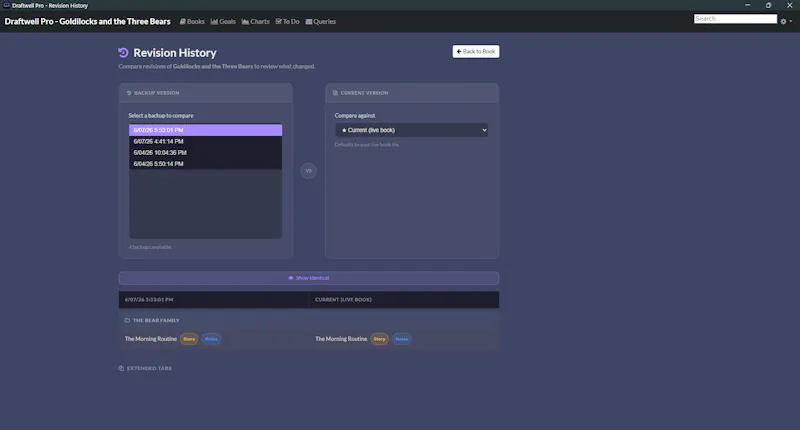
Task: Click the Backup Version header icon
Action: [129, 93]
